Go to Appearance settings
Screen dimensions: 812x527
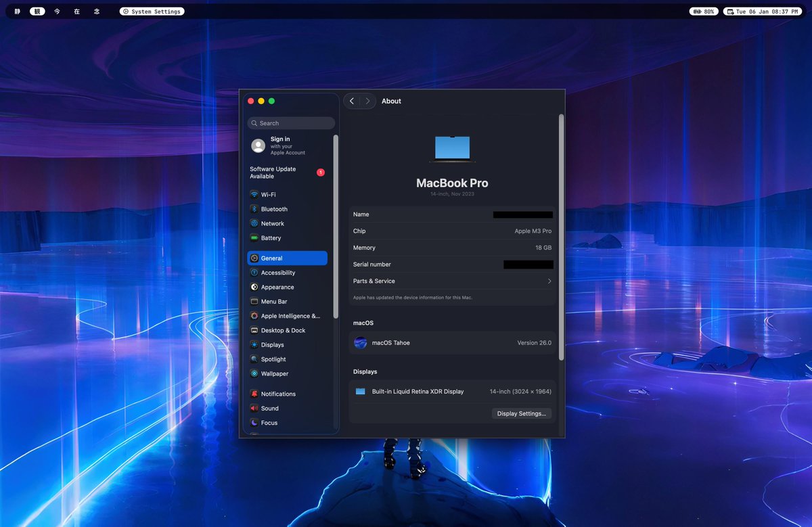pos(287,287)
